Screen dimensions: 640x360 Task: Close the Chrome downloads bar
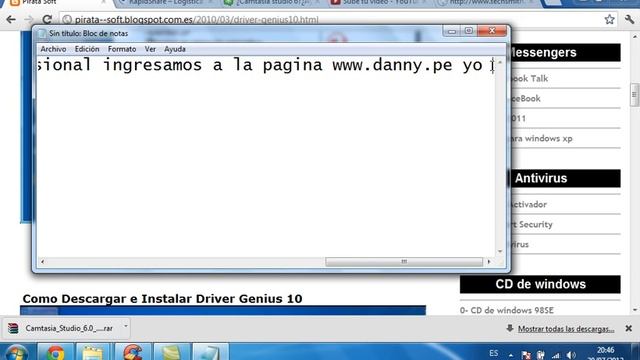point(629,328)
